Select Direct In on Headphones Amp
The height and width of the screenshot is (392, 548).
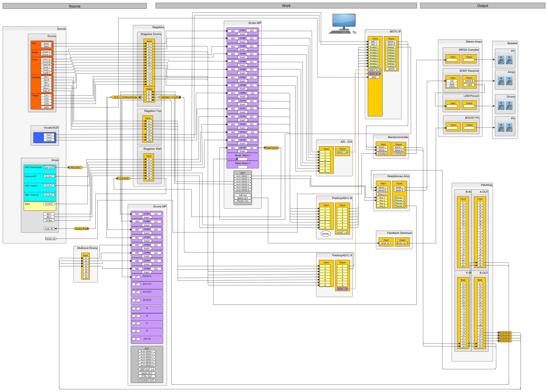coord(382,194)
